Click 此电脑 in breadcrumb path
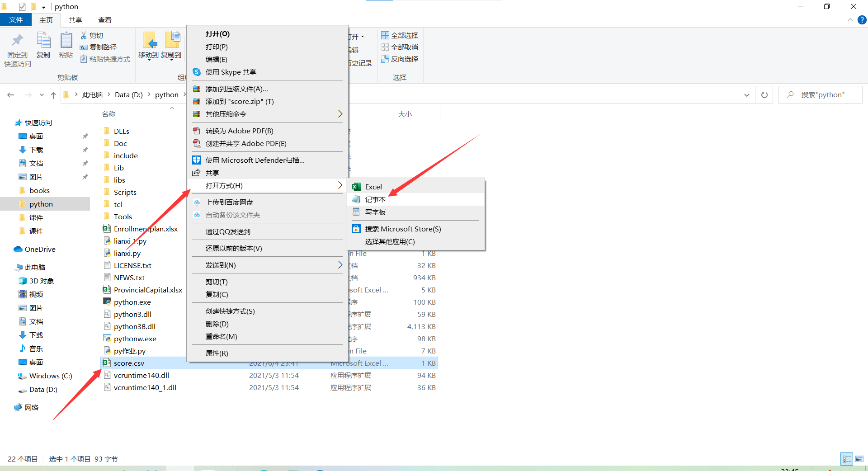This screenshot has width=868, height=471. [x=93, y=95]
